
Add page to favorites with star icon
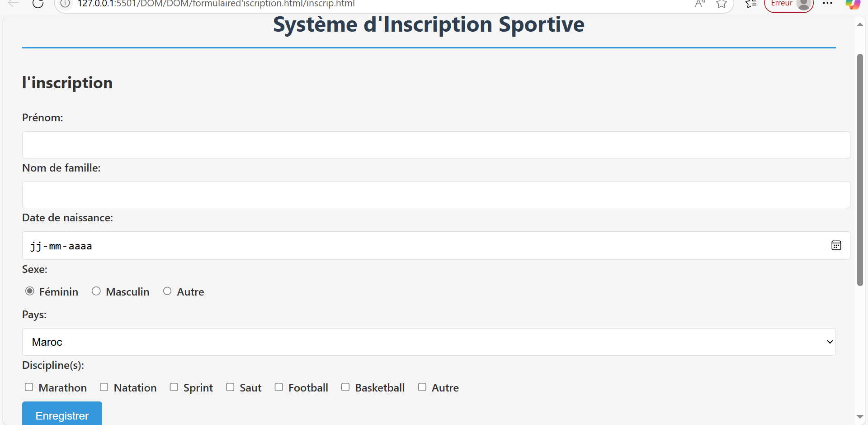pos(722,4)
